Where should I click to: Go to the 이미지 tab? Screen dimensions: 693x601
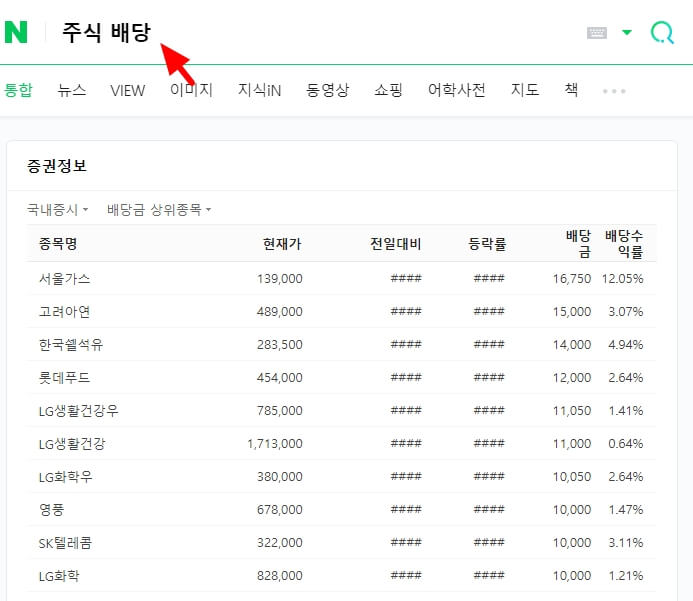tap(191, 90)
